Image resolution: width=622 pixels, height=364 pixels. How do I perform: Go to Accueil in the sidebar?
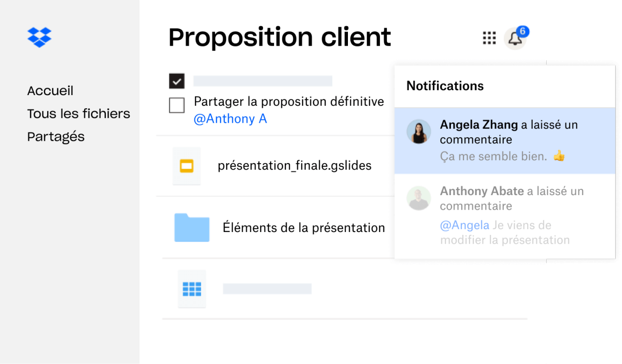[x=50, y=91]
